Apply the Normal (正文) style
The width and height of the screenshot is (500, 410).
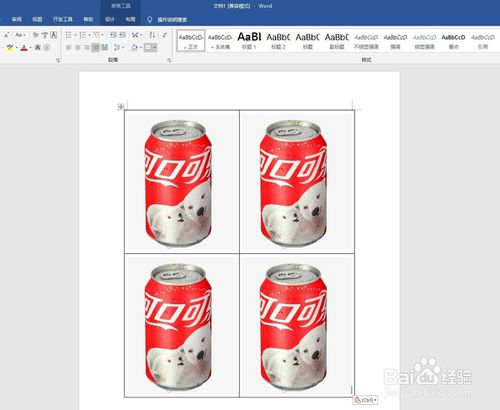(191, 41)
